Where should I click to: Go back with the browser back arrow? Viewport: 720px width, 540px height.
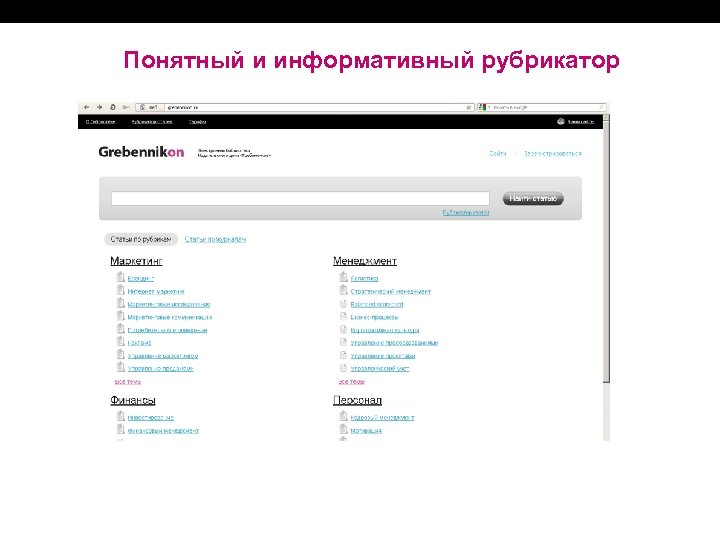[86, 107]
